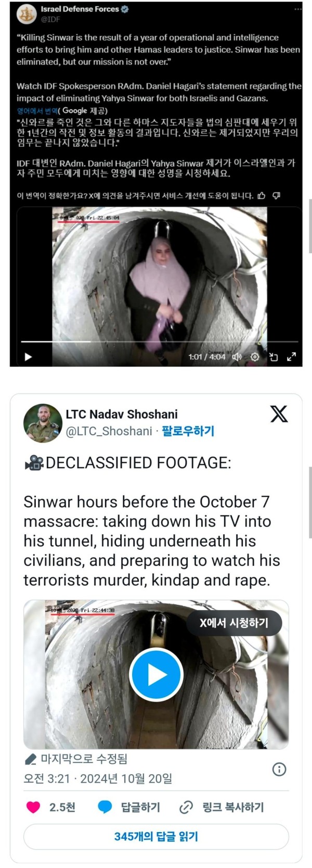Screen dimensions: 312x868
Task: Expand '345개의 답글 읽기' replies
Action: click(x=156, y=837)
